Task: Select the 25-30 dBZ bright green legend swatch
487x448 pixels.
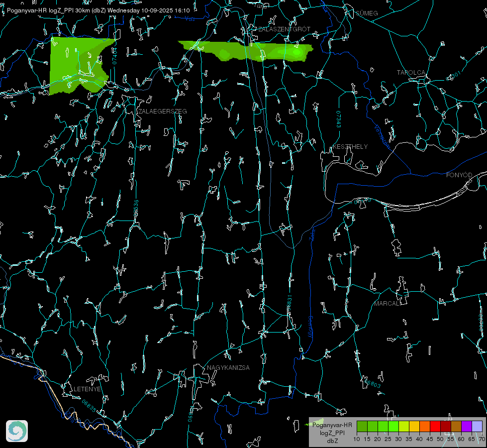Action: tap(393, 426)
